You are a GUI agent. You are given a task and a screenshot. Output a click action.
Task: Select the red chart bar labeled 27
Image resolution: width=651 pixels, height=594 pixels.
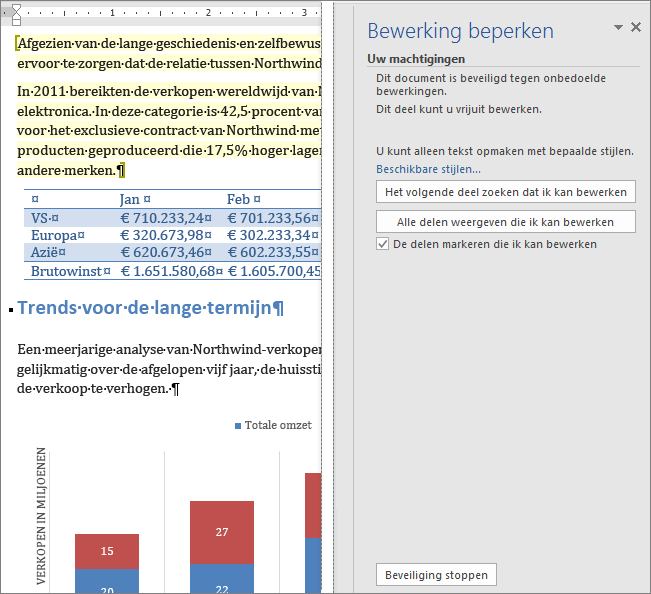click(x=222, y=532)
